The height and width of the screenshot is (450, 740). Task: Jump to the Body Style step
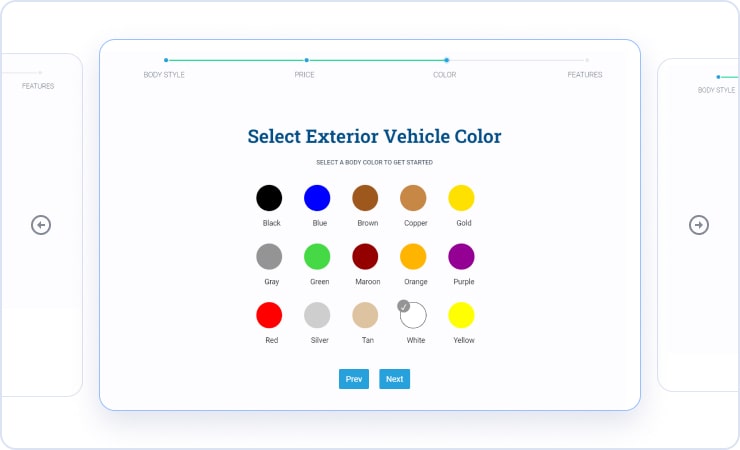(x=164, y=75)
